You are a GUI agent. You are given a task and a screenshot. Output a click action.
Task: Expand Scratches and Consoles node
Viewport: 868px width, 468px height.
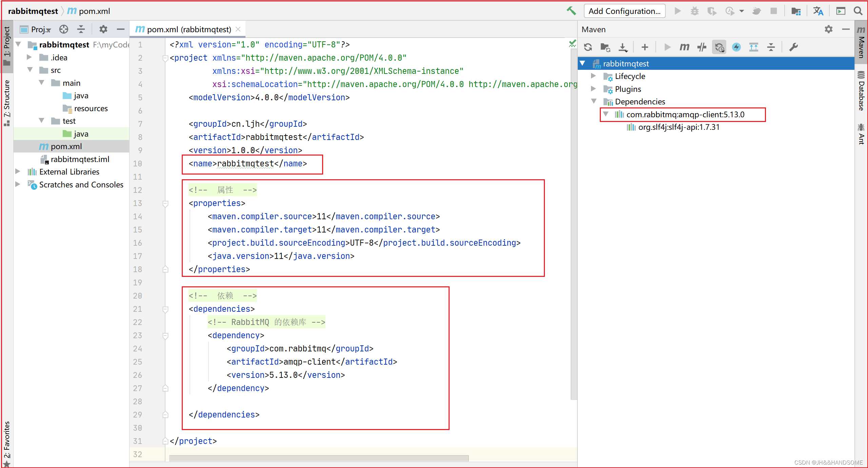tap(18, 184)
